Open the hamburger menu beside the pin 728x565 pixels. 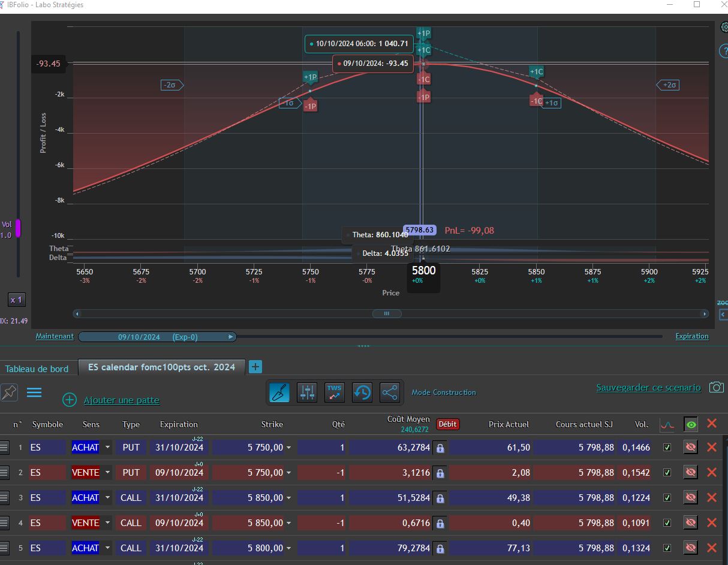pos(34,392)
